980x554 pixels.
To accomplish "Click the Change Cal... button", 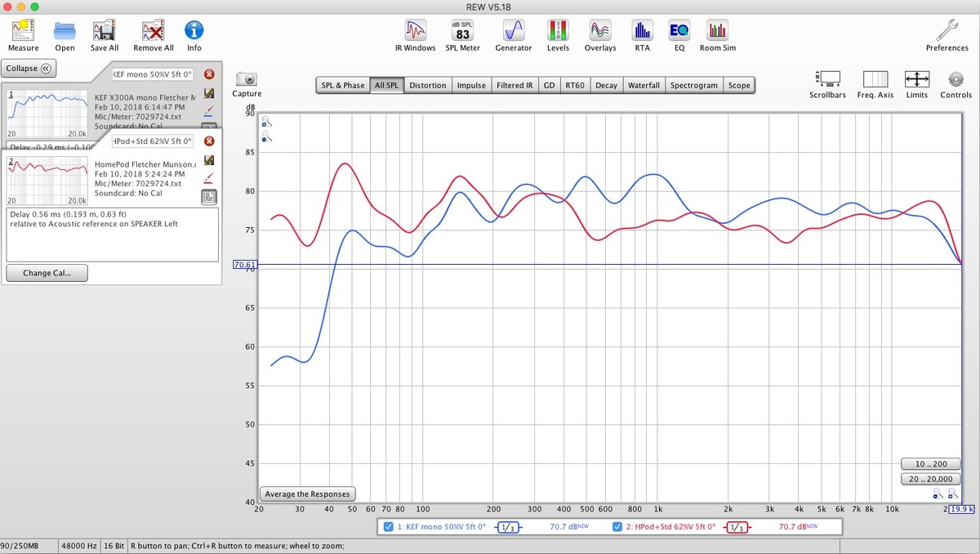I will point(47,273).
